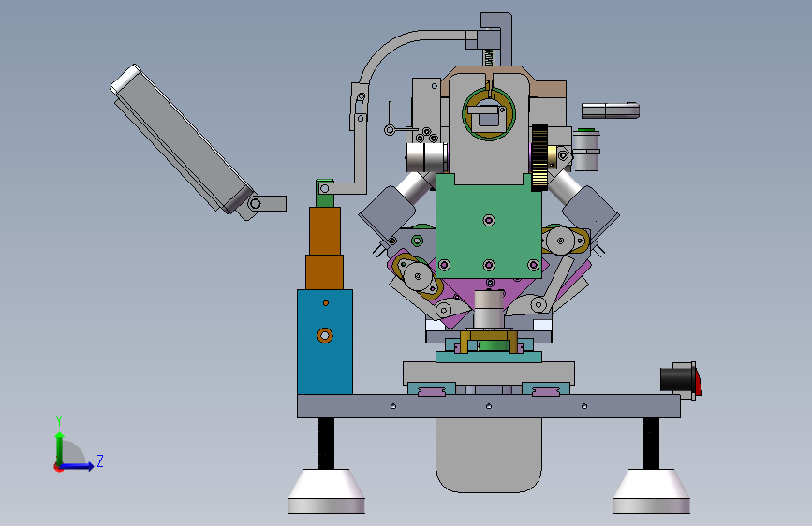Select the gray handle at upper right

[x=611, y=110]
